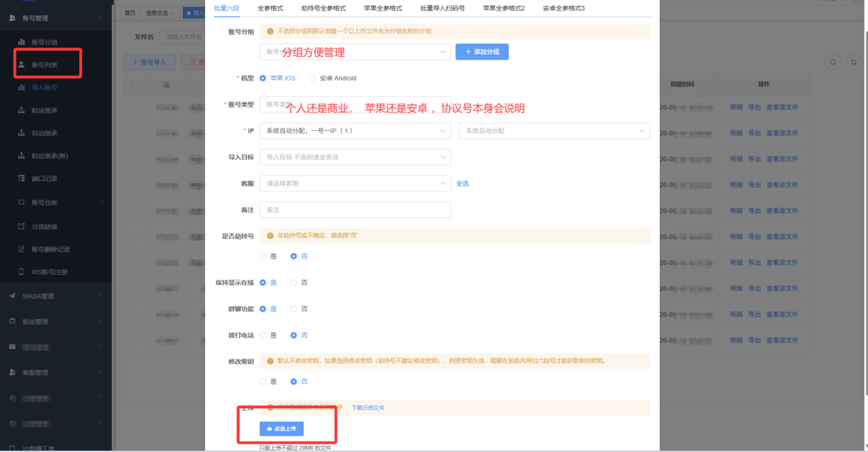Open 分流链接 sidebar item

44,227
